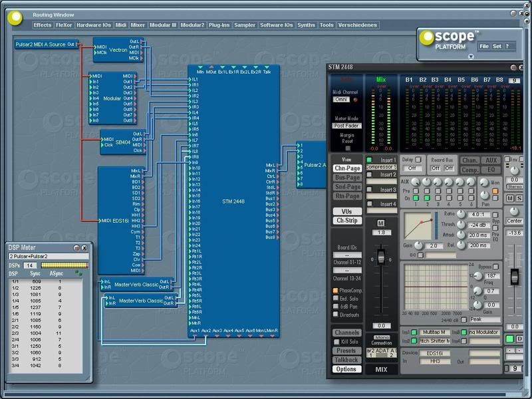Click the Margin Reset button

click(x=347, y=148)
